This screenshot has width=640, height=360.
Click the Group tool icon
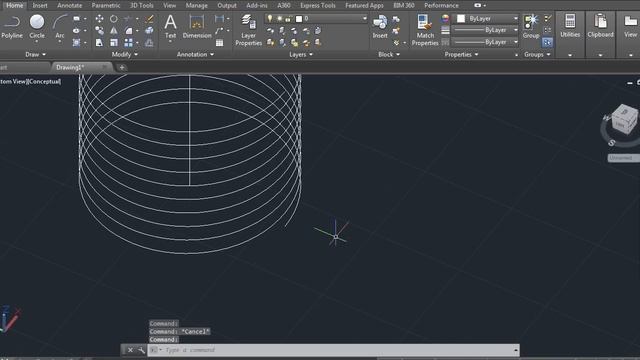point(531,27)
